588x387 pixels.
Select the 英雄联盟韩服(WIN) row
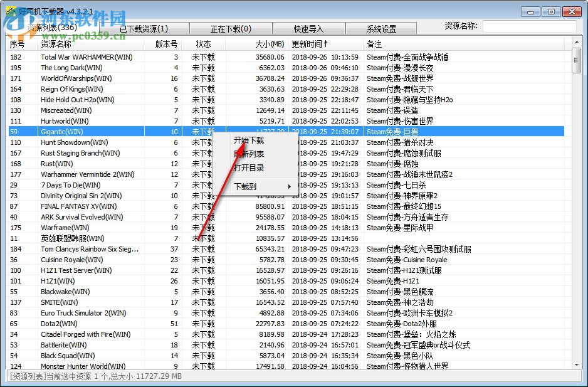pyautogui.click(x=285, y=238)
